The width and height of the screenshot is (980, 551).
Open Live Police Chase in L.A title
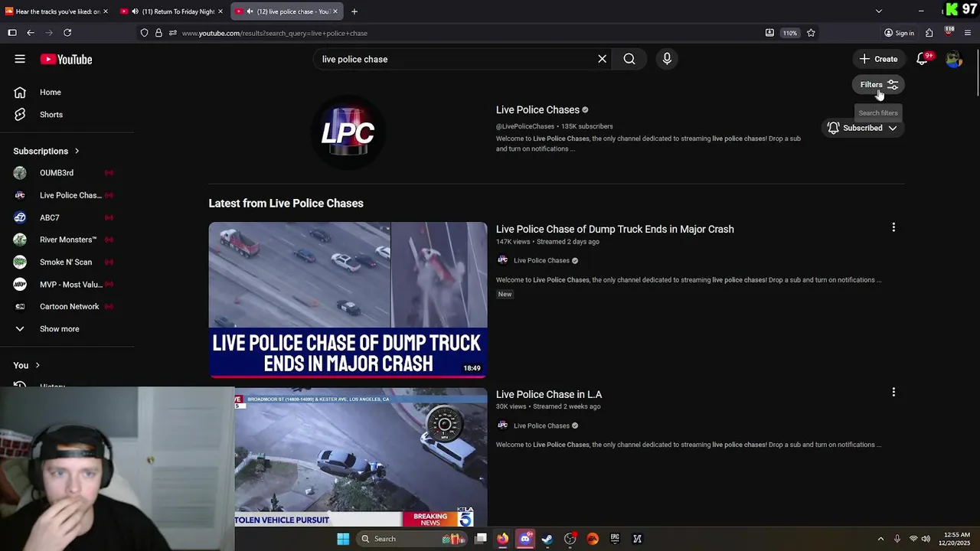coord(549,394)
